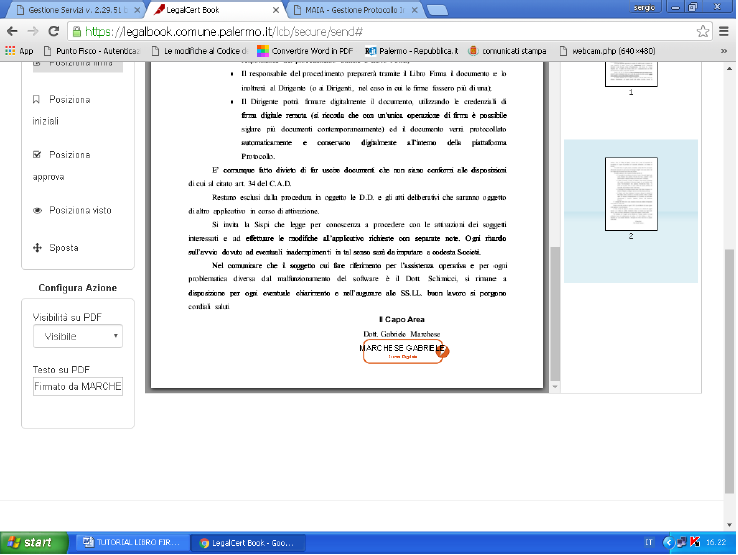Click the Sposta label
Screen dimensions: 738x555
64,248
